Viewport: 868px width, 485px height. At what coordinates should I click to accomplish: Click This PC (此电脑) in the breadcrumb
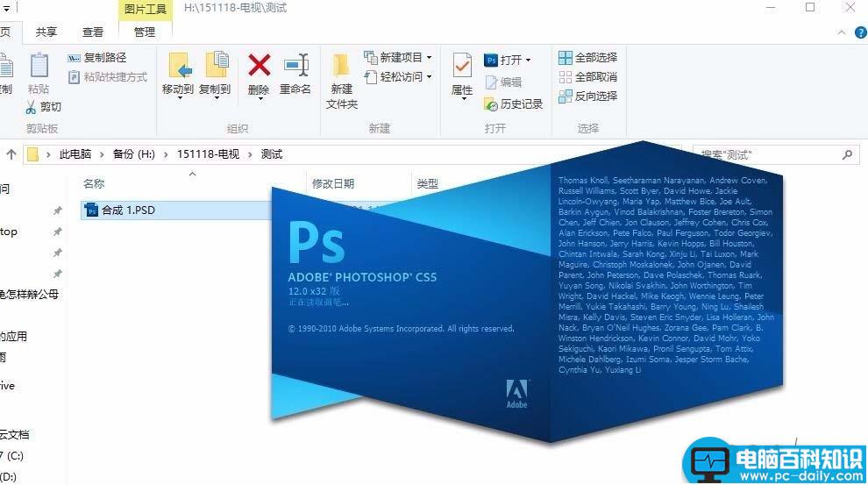(x=75, y=154)
